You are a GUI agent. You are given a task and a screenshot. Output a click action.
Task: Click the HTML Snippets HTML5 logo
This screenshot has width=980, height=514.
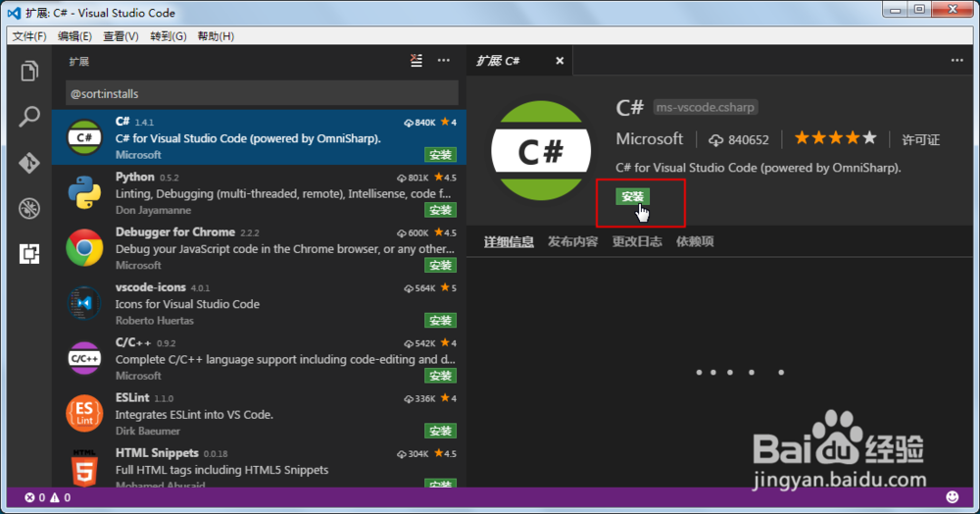coord(84,468)
